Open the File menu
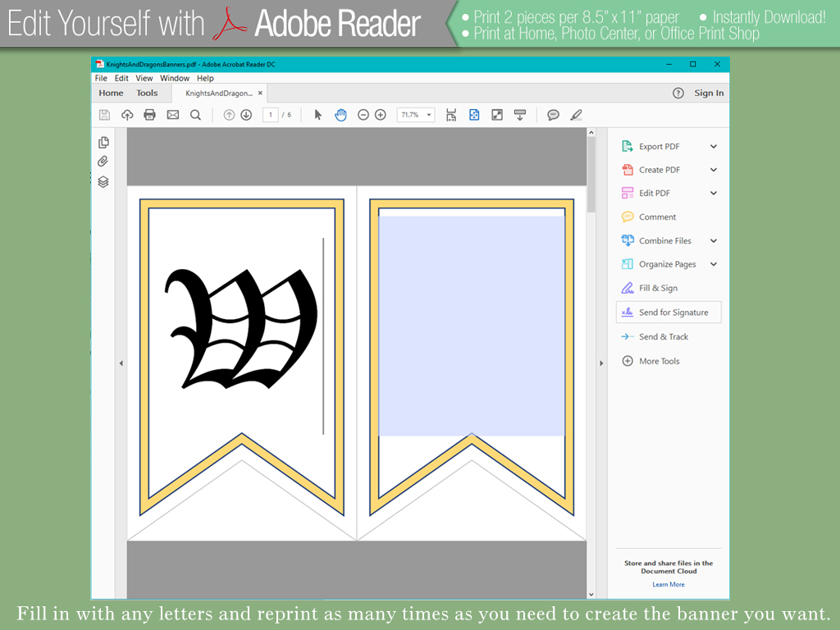This screenshot has width=840, height=630. [101, 78]
